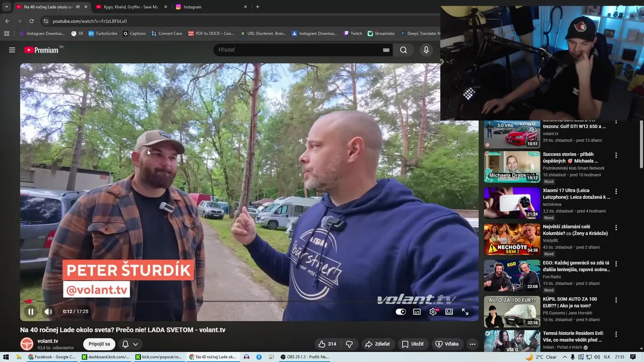The height and width of the screenshot is (362, 644).
Task: Start voice search with the microphone
Action: (426, 50)
